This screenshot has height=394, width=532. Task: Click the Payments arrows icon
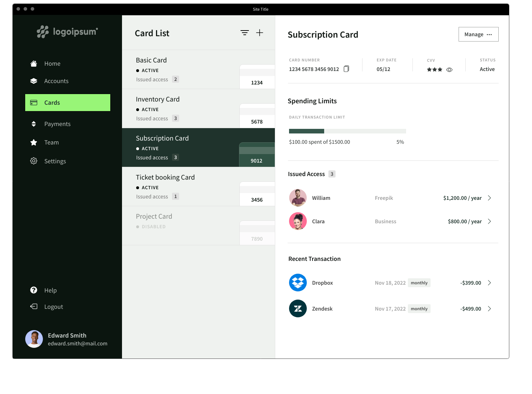tap(34, 124)
